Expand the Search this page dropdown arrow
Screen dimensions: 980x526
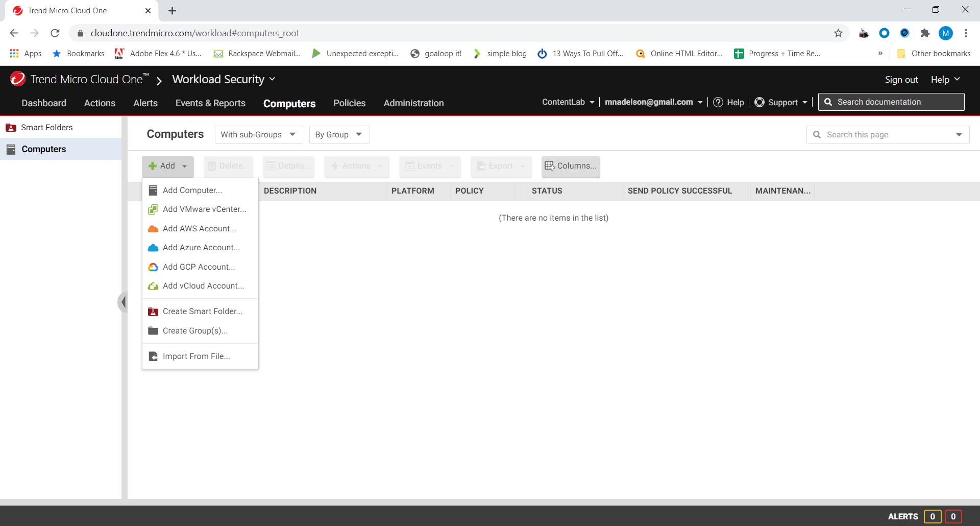tap(959, 135)
